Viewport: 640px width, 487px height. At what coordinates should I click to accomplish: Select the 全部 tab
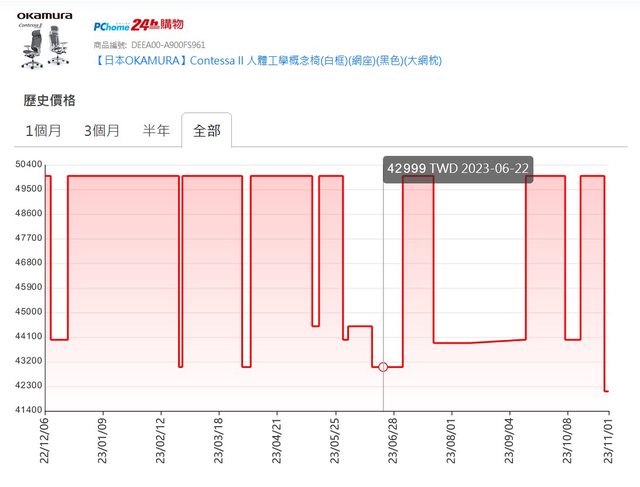[207, 131]
